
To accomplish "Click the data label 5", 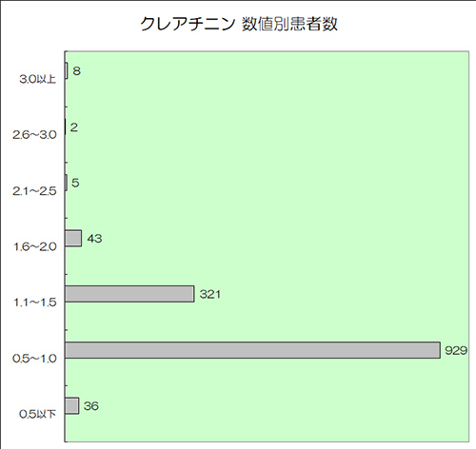I will click(x=75, y=183).
